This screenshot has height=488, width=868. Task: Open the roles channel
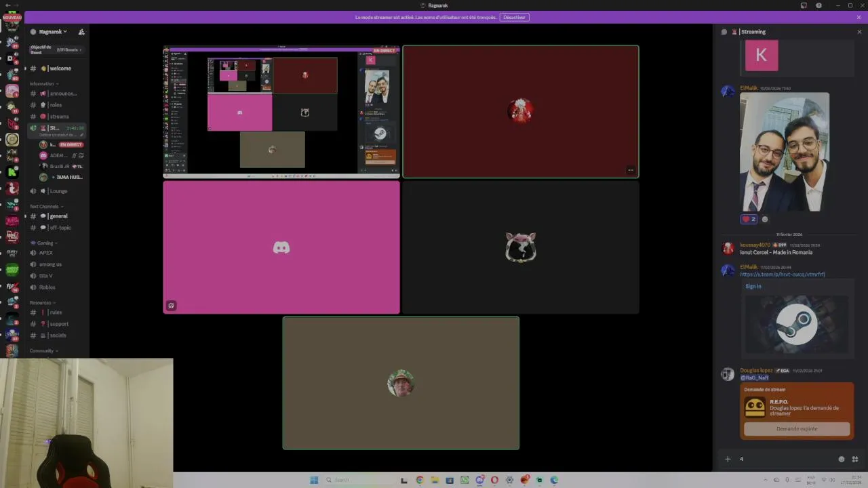click(x=57, y=105)
